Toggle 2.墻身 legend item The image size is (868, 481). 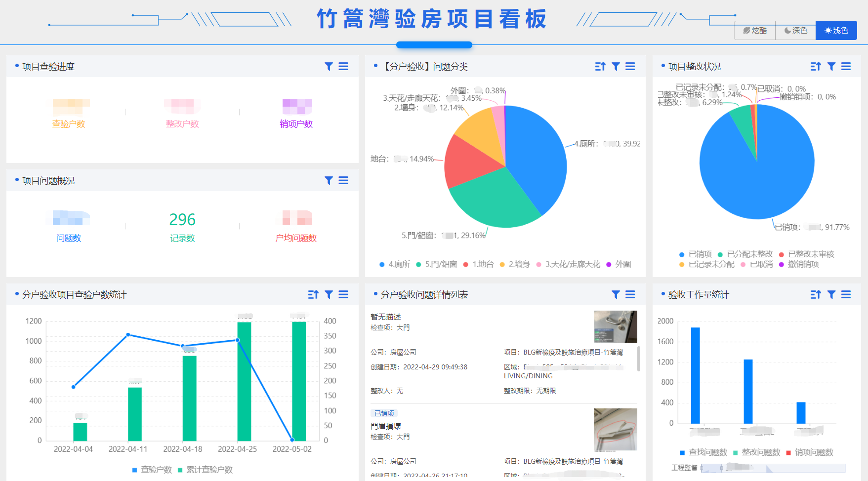[x=515, y=265]
